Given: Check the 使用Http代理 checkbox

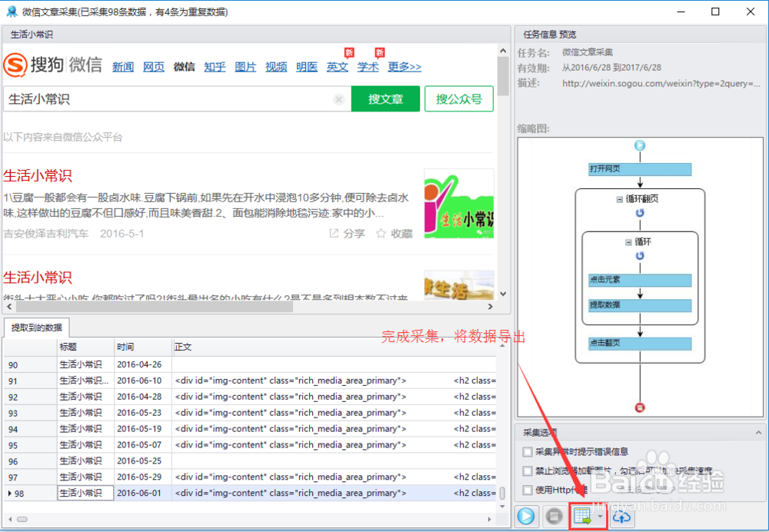Looking at the screenshot, I should coord(528,490).
